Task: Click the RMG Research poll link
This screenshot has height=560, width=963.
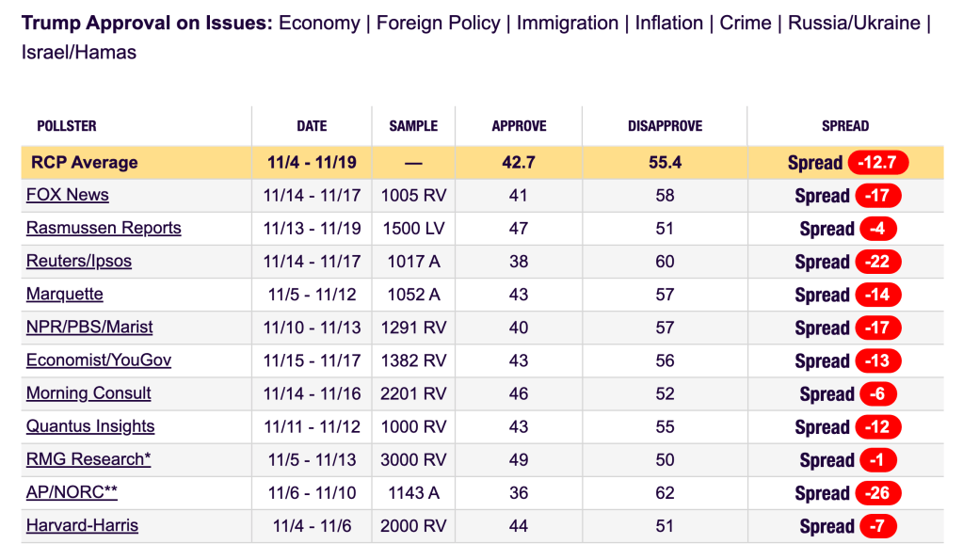Action: click(x=88, y=459)
